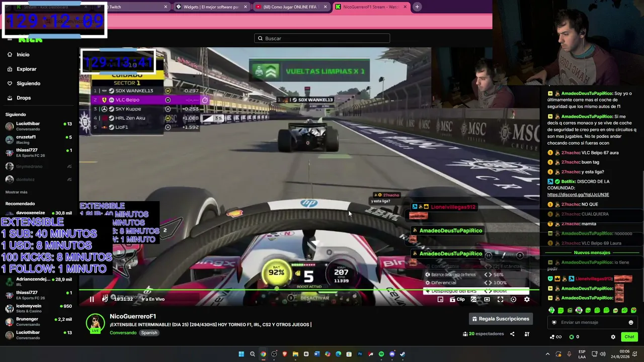The height and width of the screenshot is (362, 644).
Task: Pause the stream with the player pause button
Action: pyautogui.click(x=92, y=299)
